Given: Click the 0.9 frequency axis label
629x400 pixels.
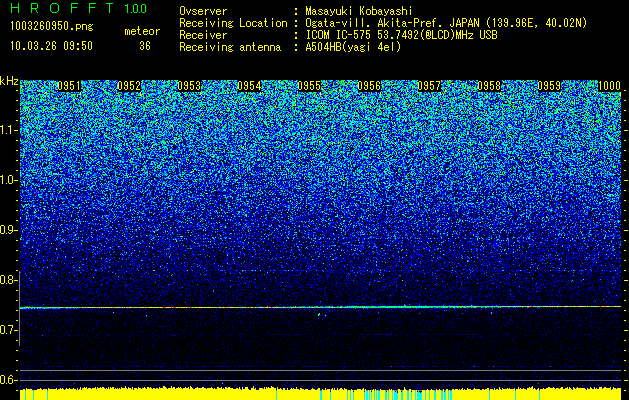Looking at the screenshot, I should 8,230.
